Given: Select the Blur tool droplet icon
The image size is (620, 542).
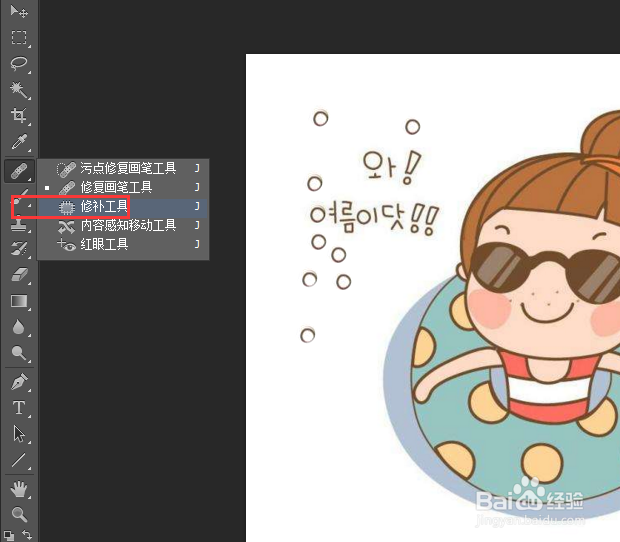Looking at the screenshot, I should (19, 327).
